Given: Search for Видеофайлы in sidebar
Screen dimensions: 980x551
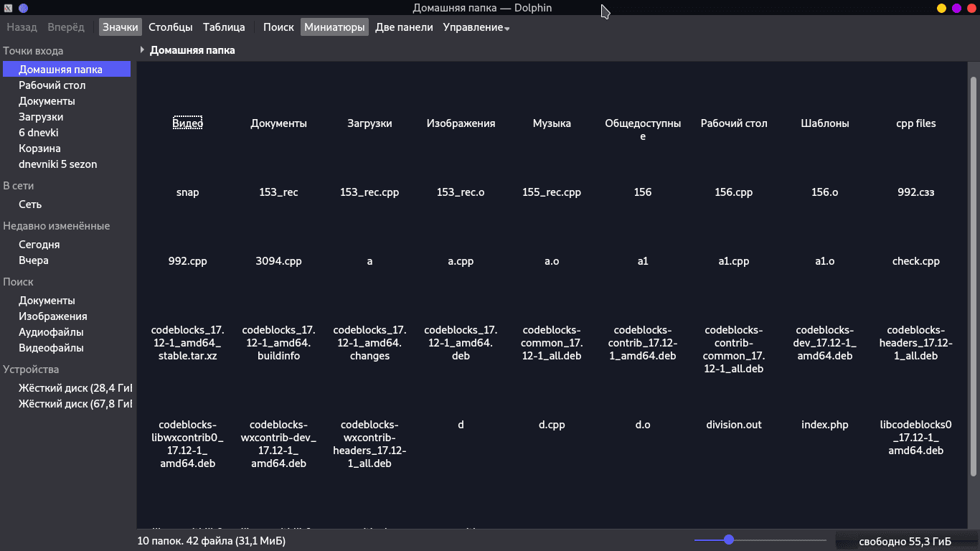Looking at the screenshot, I should click(x=66, y=348).
